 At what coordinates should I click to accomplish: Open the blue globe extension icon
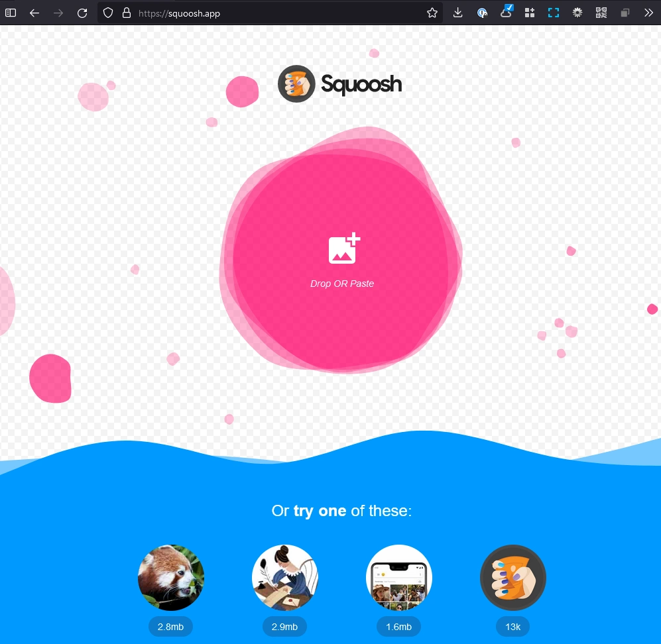pyautogui.click(x=482, y=13)
